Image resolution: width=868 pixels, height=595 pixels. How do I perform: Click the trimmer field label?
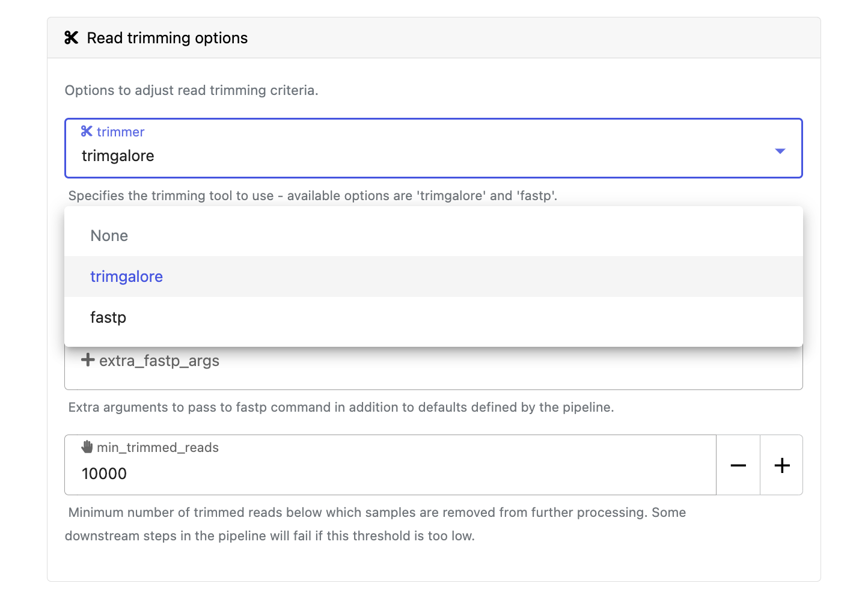coord(121,131)
